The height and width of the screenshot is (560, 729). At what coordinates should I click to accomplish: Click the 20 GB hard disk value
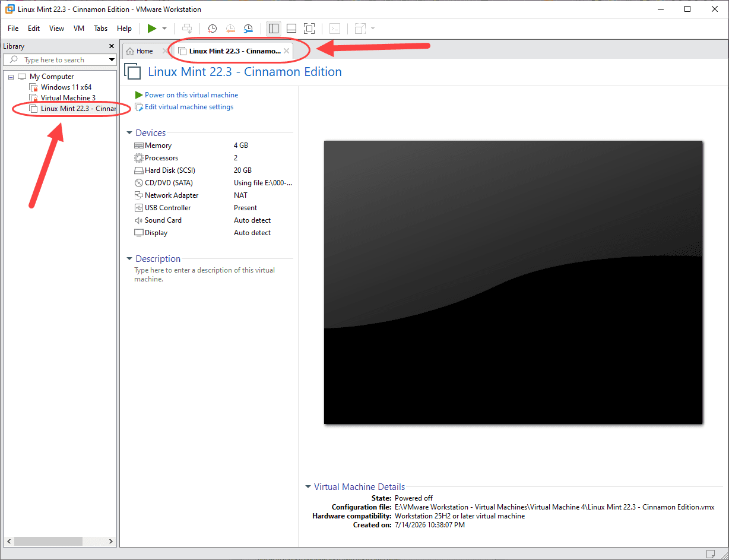pos(243,170)
